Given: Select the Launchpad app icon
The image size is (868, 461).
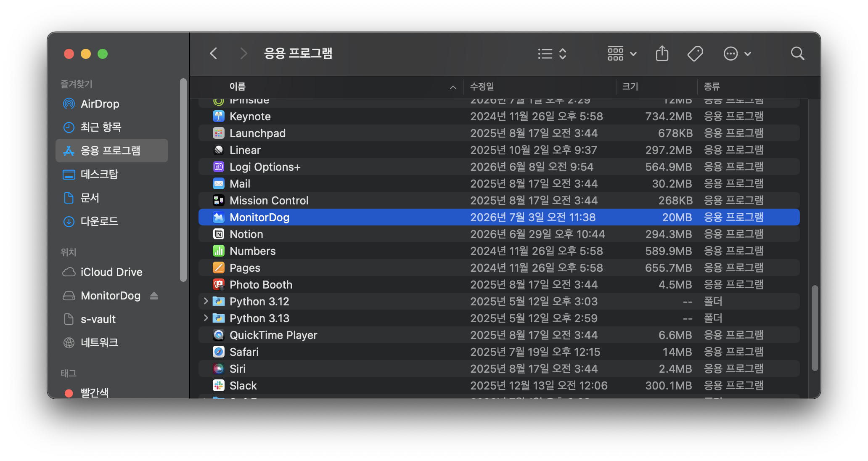Looking at the screenshot, I should tap(219, 133).
